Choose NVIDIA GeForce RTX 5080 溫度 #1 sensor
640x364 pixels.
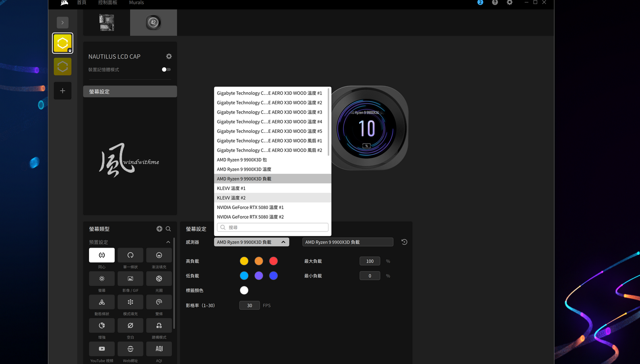coord(272,207)
